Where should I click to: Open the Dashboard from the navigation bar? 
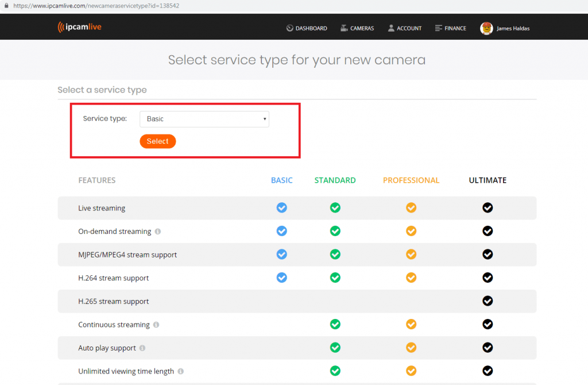click(307, 28)
